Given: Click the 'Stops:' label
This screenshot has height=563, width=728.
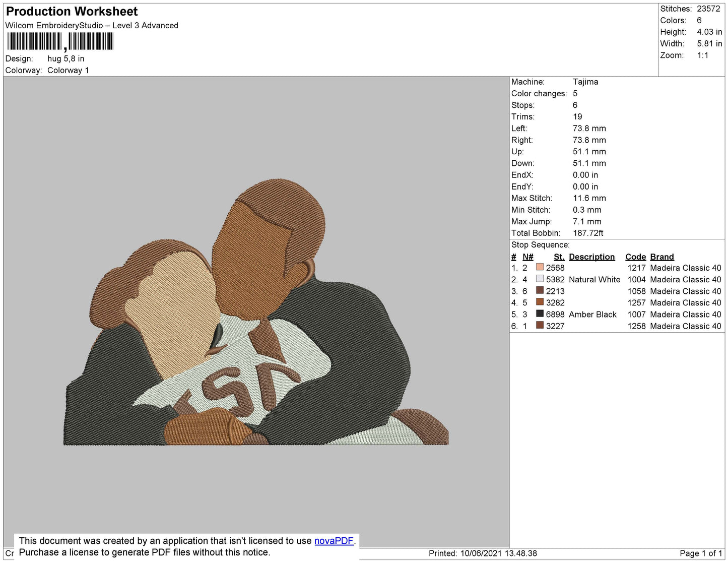Looking at the screenshot, I should click(523, 105).
